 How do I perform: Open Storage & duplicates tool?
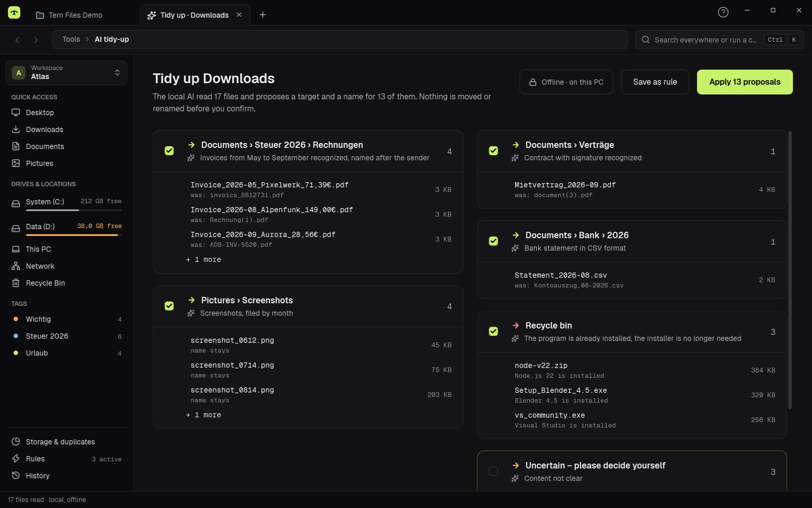pos(67,442)
